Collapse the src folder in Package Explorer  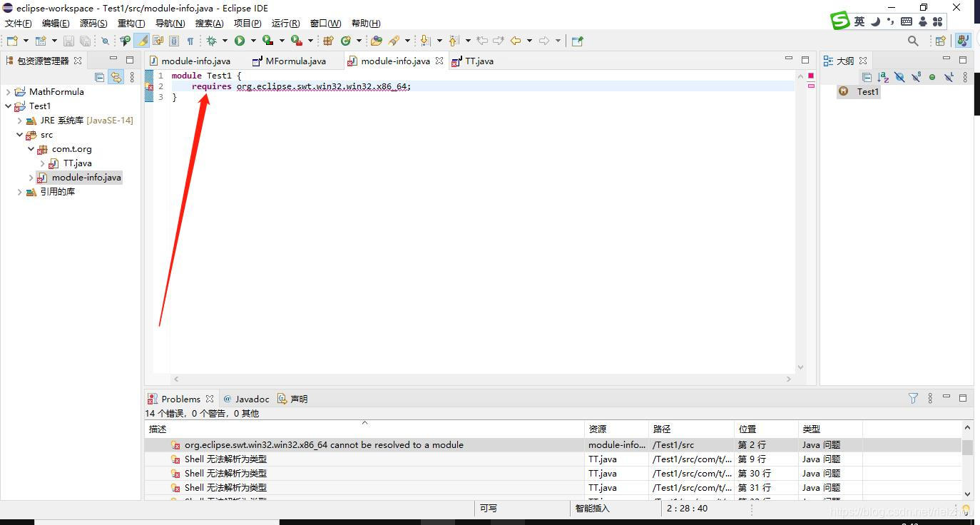point(19,135)
